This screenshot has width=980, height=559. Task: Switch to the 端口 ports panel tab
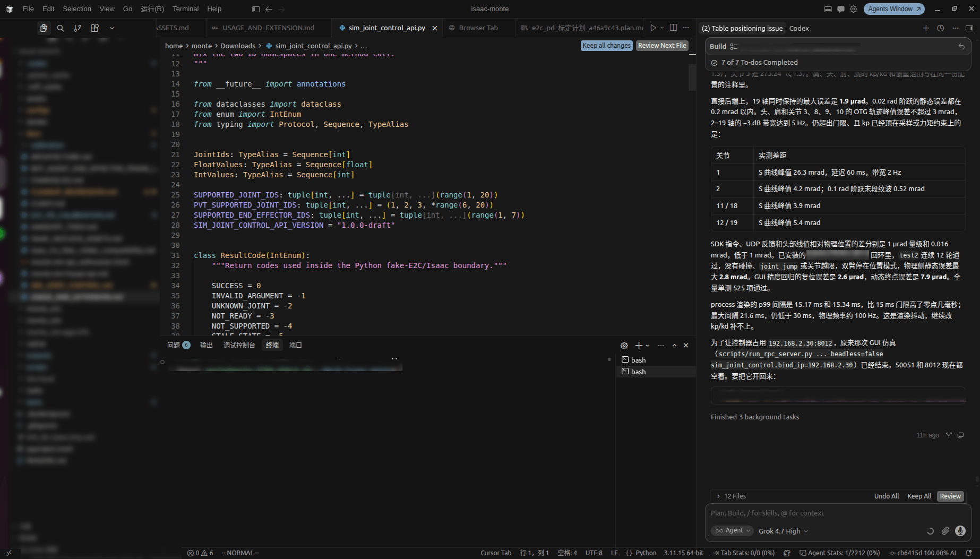[296, 345]
